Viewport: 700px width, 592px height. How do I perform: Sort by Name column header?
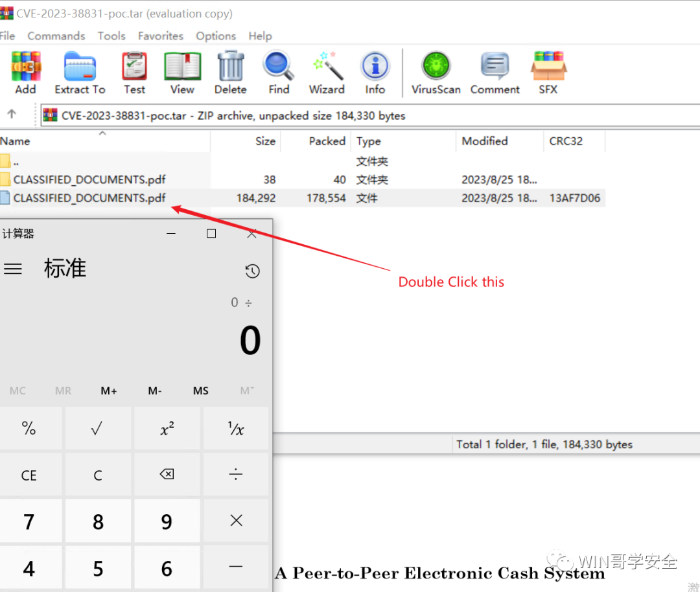(x=104, y=141)
